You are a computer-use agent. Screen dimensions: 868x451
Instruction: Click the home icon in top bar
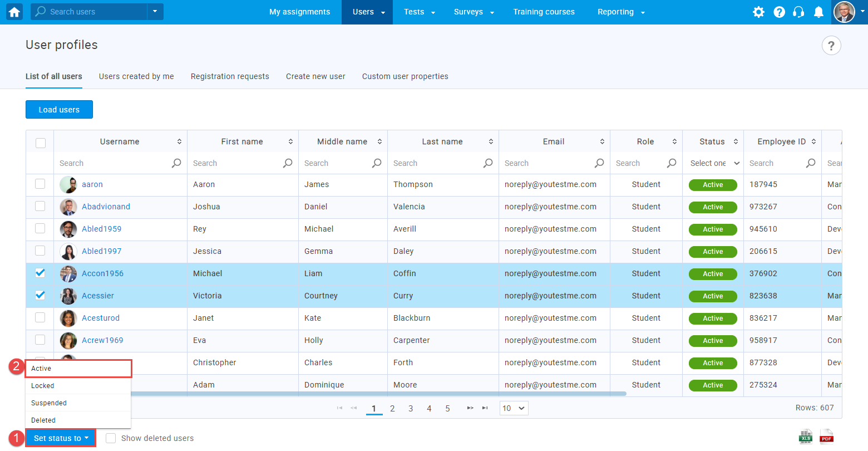(x=14, y=12)
